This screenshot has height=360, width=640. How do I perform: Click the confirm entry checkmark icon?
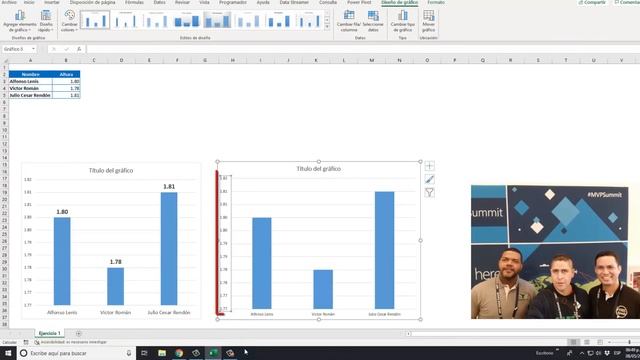click(66, 49)
